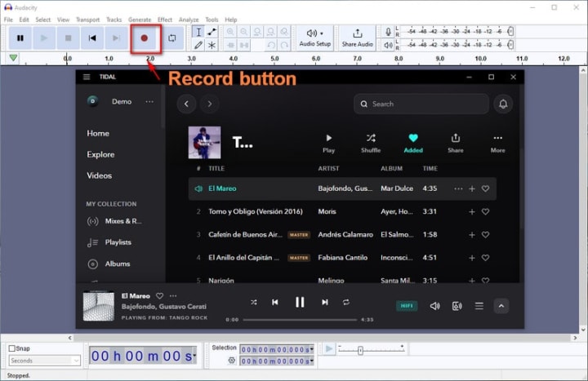Open the File menu
The width and height of the screenshot is (588, 381).
pyautogui.click(x=8, y=20)
